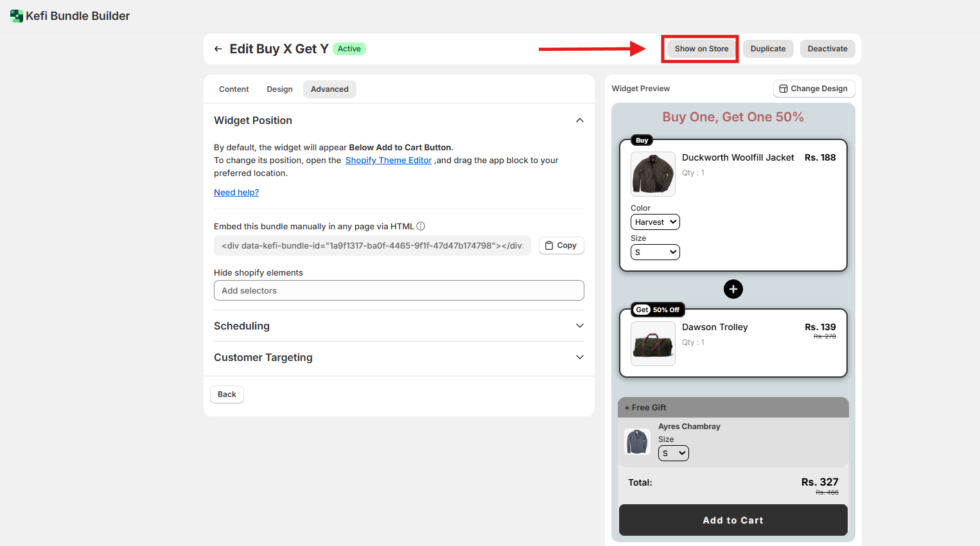The width and height of the screenshot is (980, 546).
Task: Open the Shopify Theme Editor link
Action: tap(389, 161)
